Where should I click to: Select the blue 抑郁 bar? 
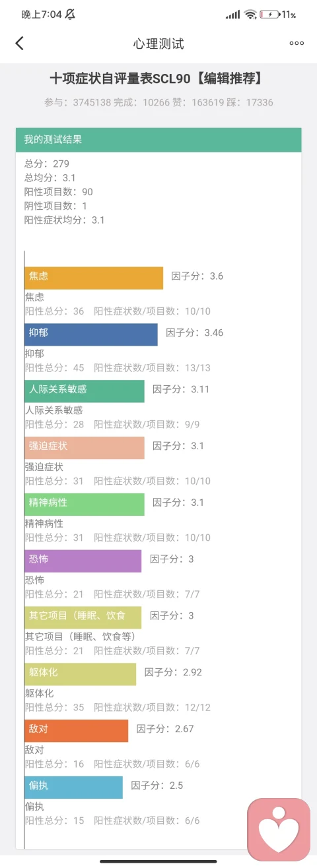[91, 334]
